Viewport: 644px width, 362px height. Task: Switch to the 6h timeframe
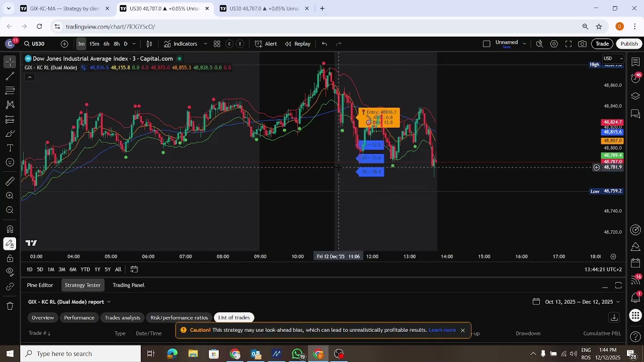[106, 44]
